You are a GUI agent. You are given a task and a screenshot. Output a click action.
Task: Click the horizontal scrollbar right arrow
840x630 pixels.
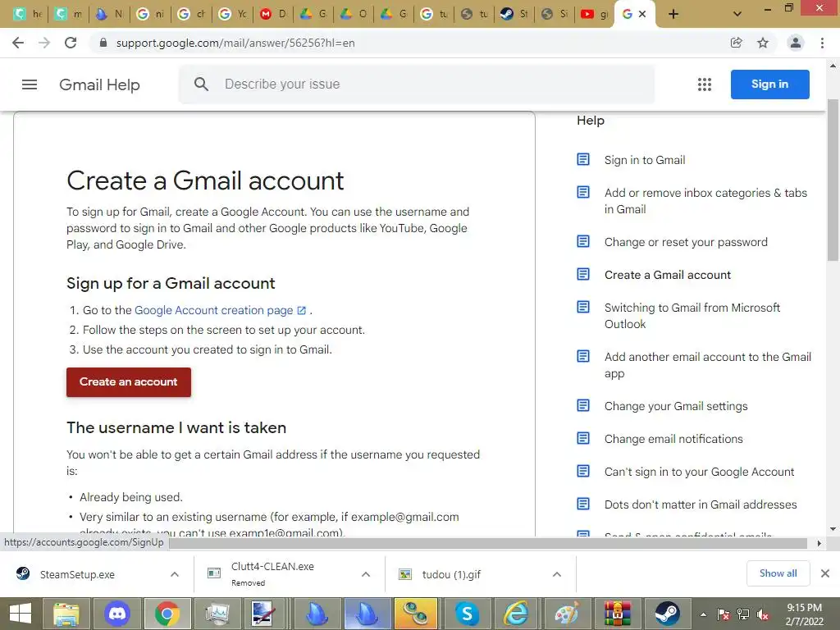pos(819,543)
